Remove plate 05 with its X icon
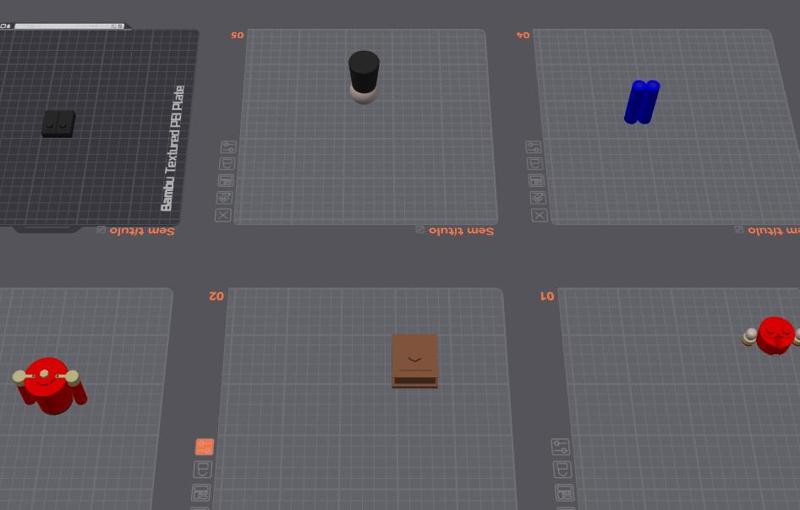This screenshot has height=510, width=800. [223, 215]
